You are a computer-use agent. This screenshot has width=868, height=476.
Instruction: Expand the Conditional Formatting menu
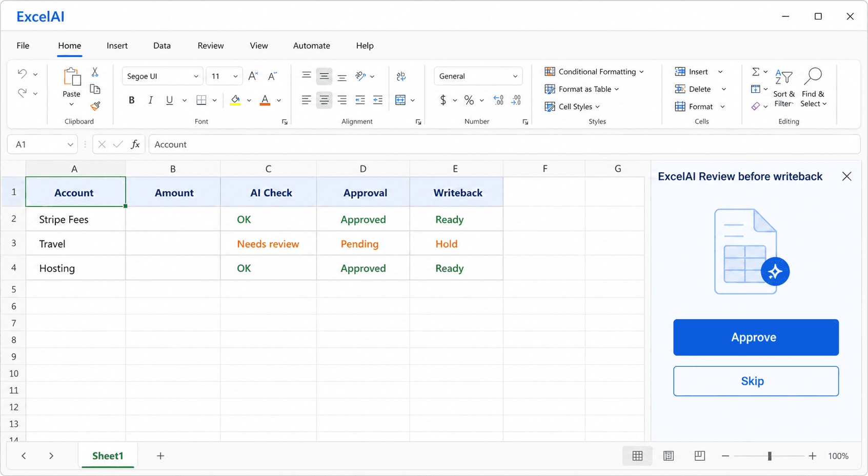tap(594, 72)
